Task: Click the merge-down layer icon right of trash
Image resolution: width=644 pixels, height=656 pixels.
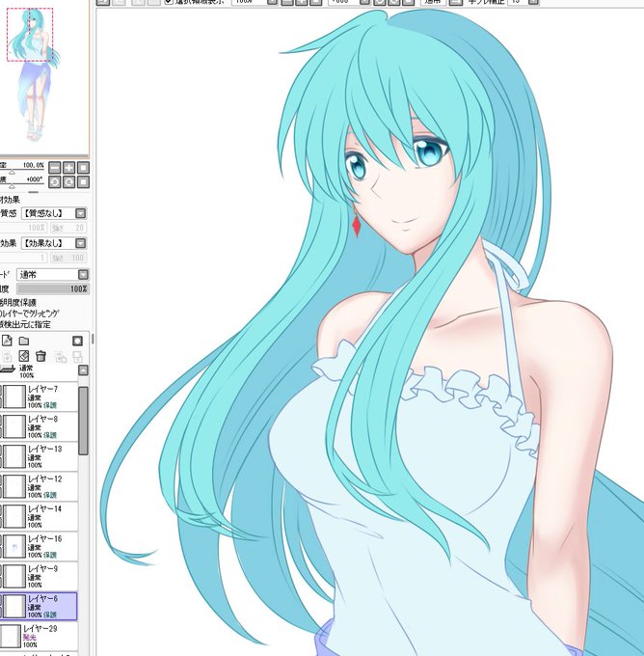Action: click(x=61, y=356)
